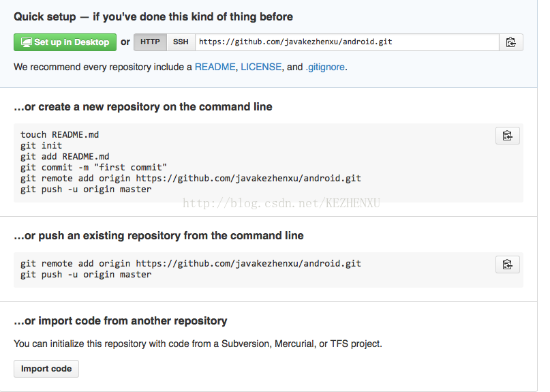The height and width of the screenshot is (392, 550).
Task: Click the Import code button
Action: tap(46, 369)
